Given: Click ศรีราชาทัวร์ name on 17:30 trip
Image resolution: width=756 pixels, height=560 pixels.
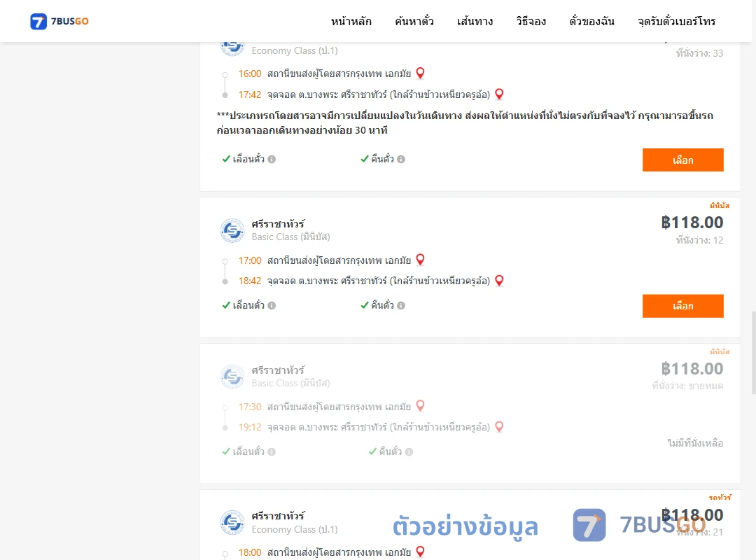Looking at the screenshot, I should (278, 370).
